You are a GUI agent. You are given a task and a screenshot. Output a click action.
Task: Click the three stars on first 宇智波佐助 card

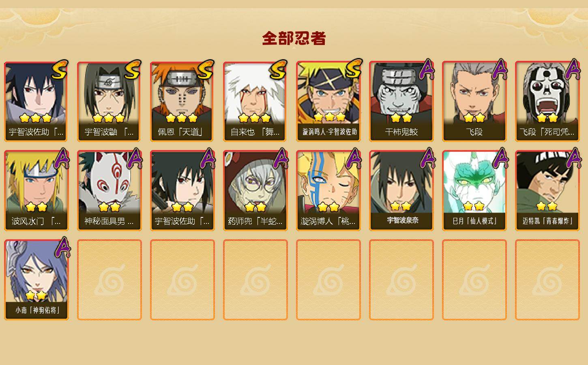(36, 118)
